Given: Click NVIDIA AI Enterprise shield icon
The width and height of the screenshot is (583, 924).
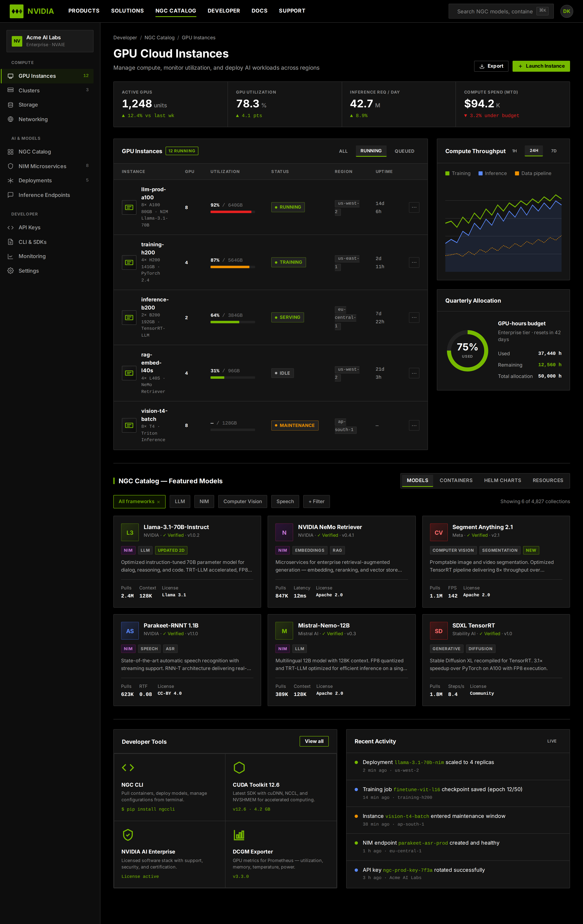Looking at the screenshot, I should (128, 835).
